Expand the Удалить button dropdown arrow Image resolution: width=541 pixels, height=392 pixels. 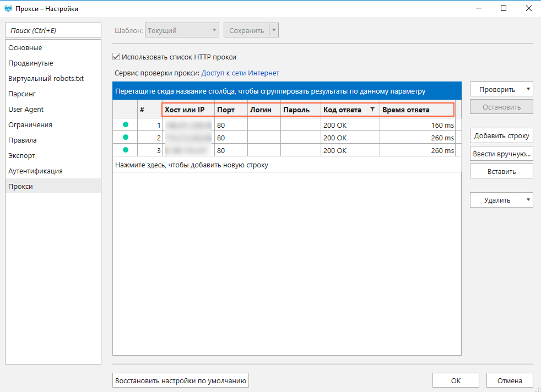click(x=528, y=200)
